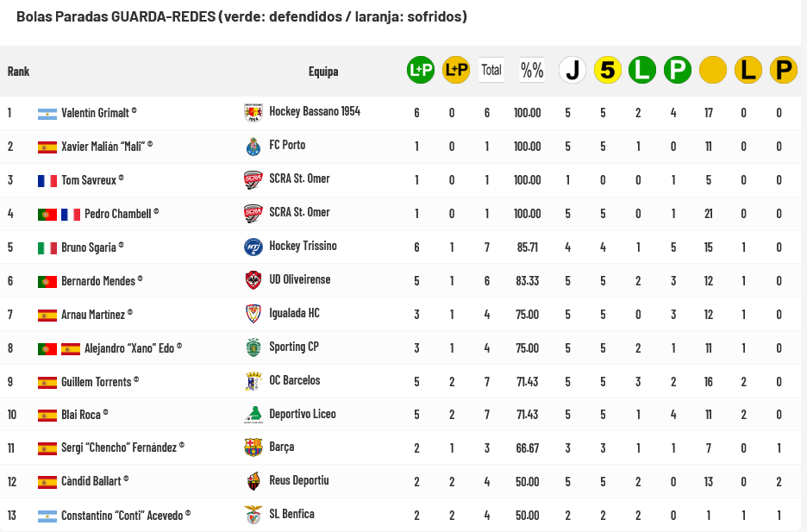Click the white J games icon
The width and height of the screenshot is (807, 532).
coord(572,71)
